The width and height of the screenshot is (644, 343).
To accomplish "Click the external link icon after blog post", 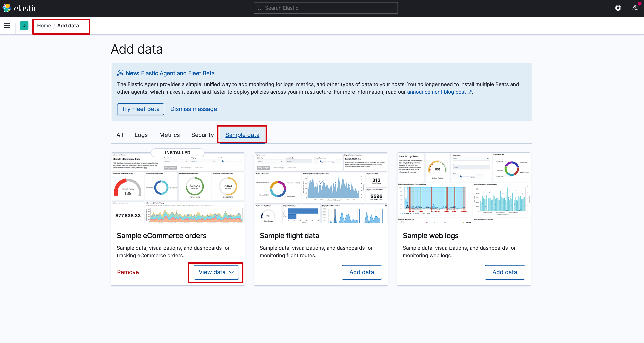I will click(470, 92).
